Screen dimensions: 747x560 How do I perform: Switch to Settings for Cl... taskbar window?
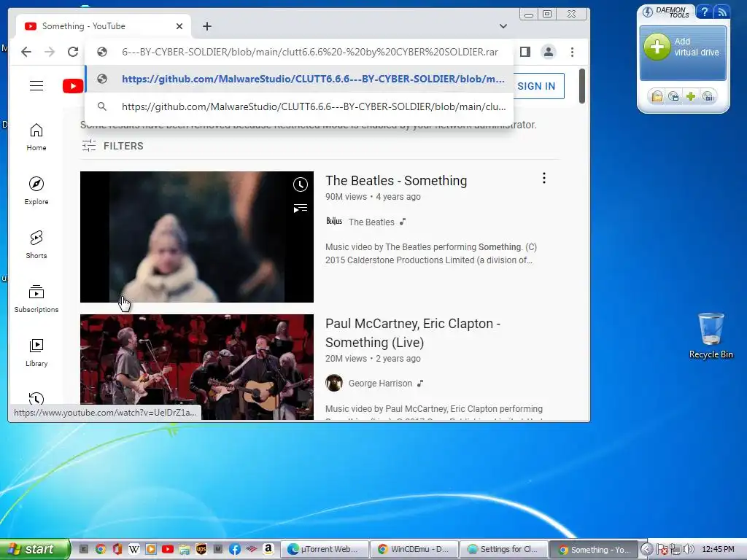pyautogui.click(x=503, y=550)
